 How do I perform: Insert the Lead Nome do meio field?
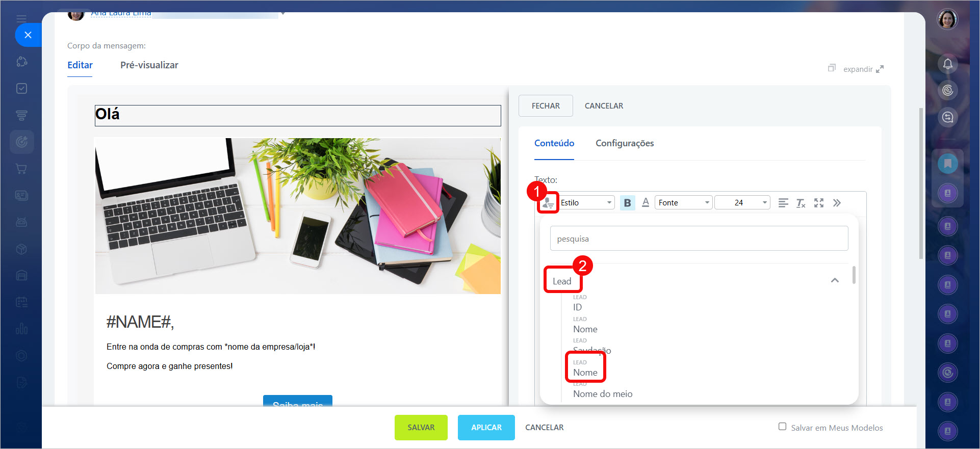click(603, 394)
